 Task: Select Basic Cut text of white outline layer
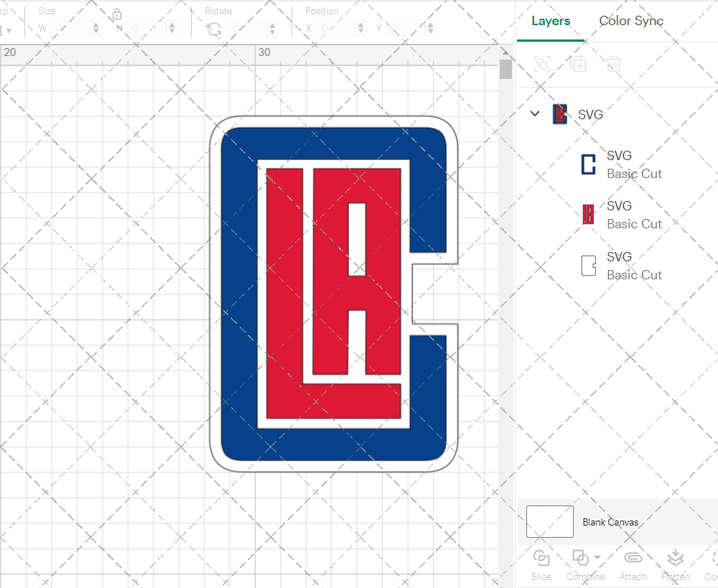(634, 275)
